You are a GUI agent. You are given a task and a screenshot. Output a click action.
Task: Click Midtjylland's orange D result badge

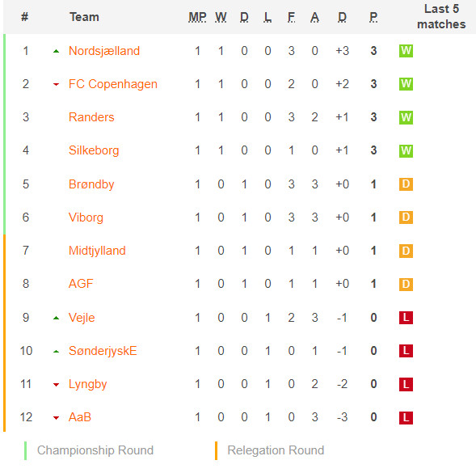click(406, 251)
